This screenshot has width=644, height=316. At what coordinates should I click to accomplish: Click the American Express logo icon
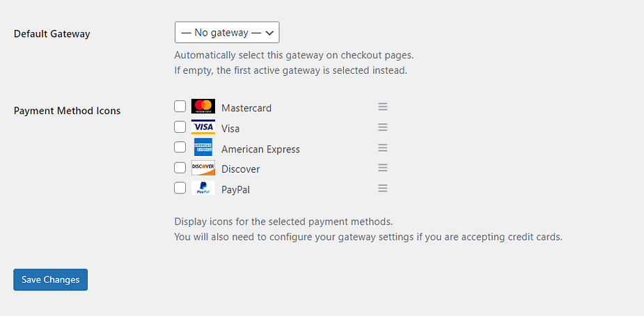click(x=203, y=148)
